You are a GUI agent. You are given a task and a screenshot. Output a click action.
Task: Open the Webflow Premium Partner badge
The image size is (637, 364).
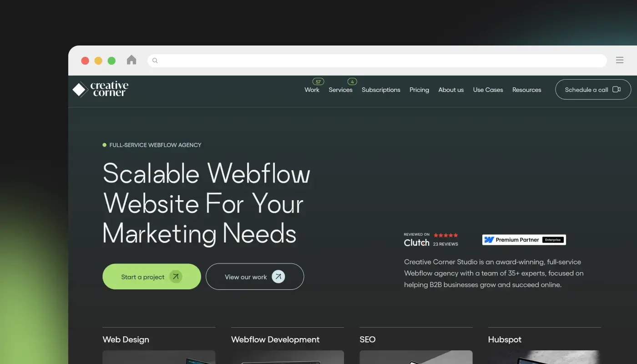(524, 240)
